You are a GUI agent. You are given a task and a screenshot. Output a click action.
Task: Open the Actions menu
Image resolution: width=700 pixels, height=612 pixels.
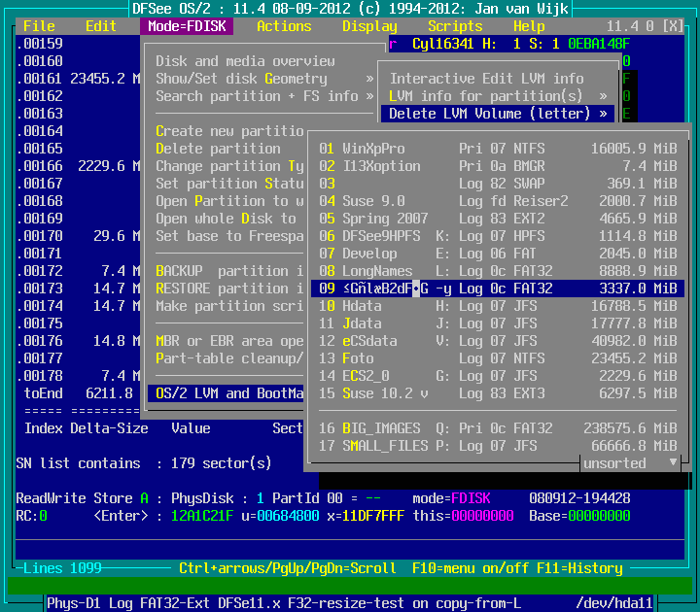coord(284,26)
